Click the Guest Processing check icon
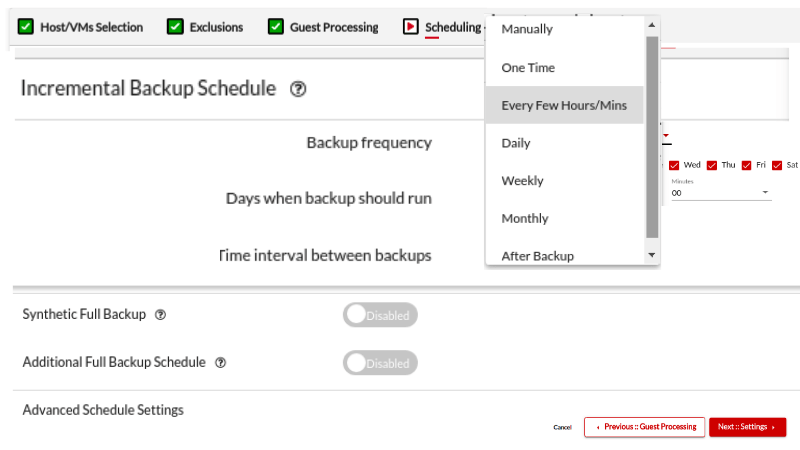Image resolution: width=800 pixels, height=450 pixels. pyautogui.click(x=276, y=27)
